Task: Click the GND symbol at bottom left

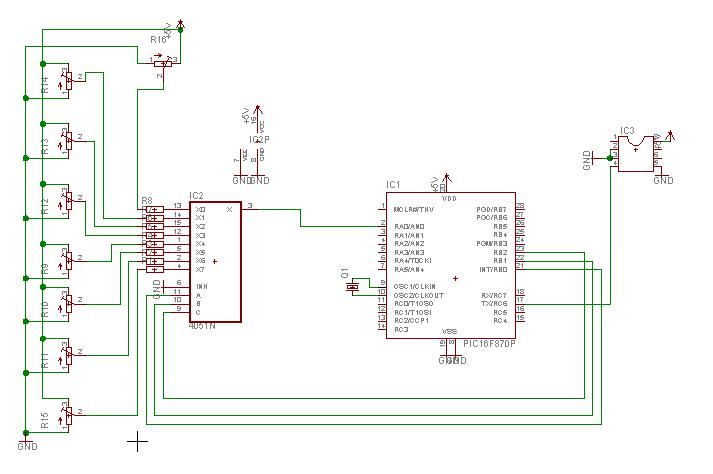Action: click(x=26, y=441)
